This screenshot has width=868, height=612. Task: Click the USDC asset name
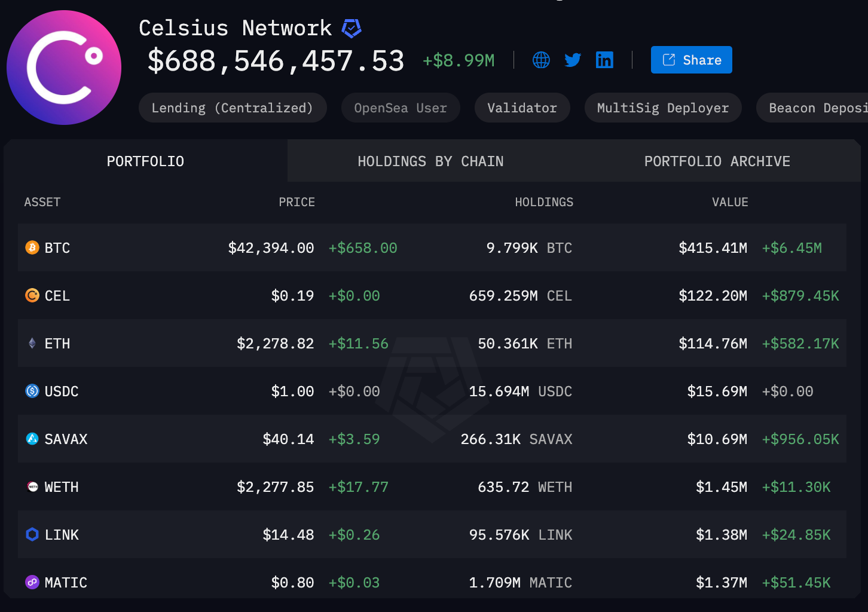coord(62,391)
